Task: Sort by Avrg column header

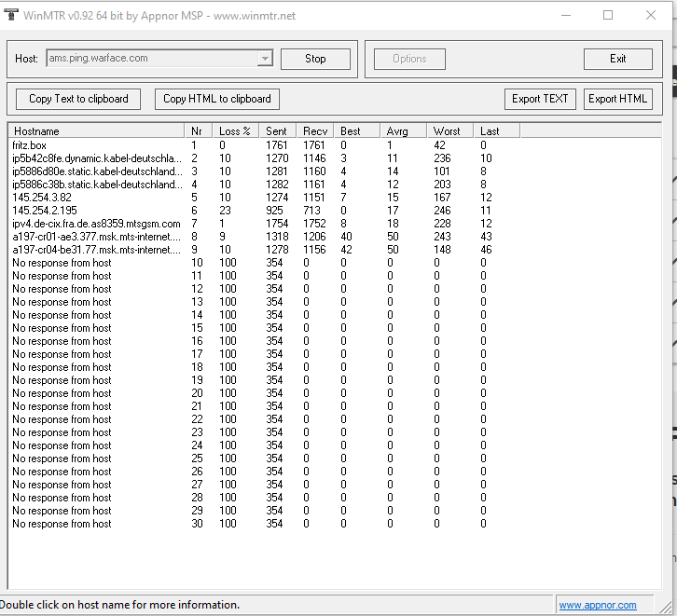Action: click(x=404, y=131)
